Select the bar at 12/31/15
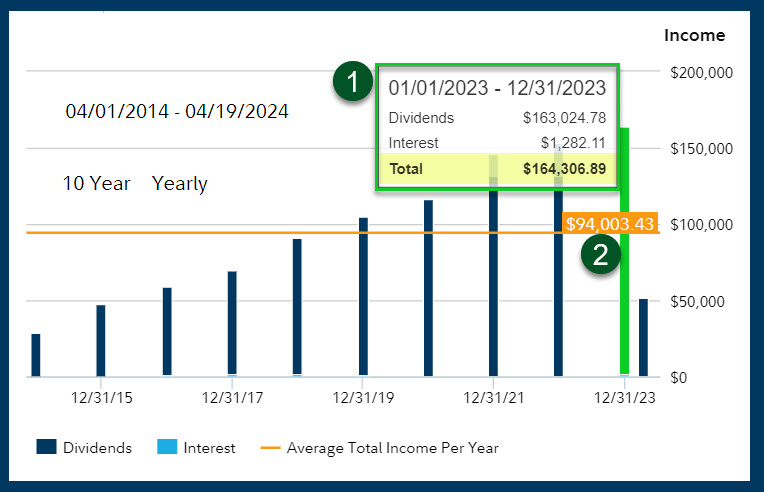 point(101,340)
